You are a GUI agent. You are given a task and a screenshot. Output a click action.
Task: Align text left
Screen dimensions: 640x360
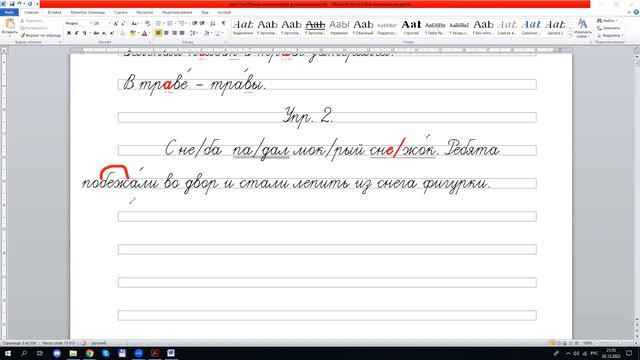click(158, 33)
